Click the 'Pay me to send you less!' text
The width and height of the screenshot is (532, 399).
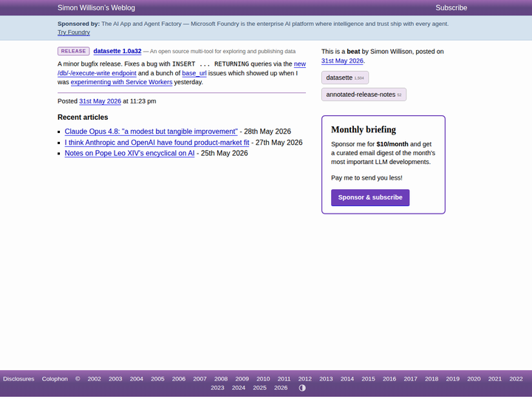coord(366,178)
